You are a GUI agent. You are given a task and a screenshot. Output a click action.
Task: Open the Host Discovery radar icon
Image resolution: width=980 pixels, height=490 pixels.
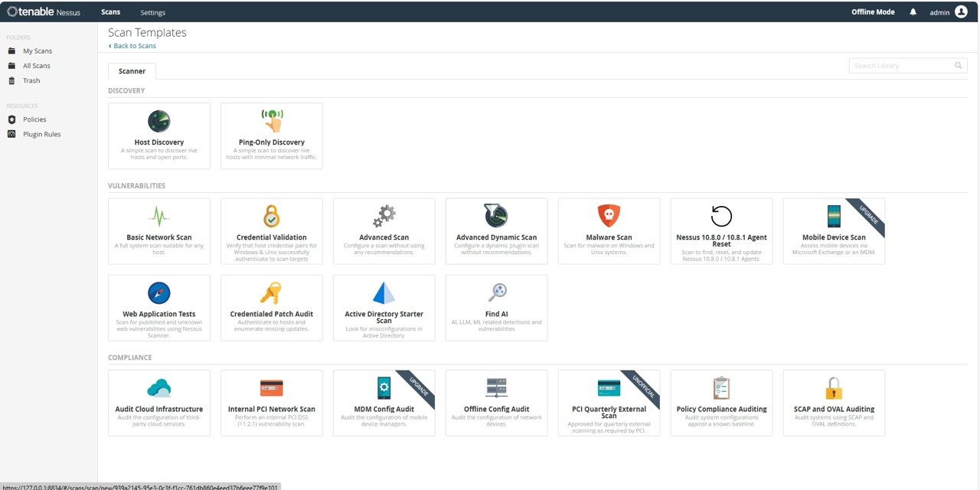159,121
